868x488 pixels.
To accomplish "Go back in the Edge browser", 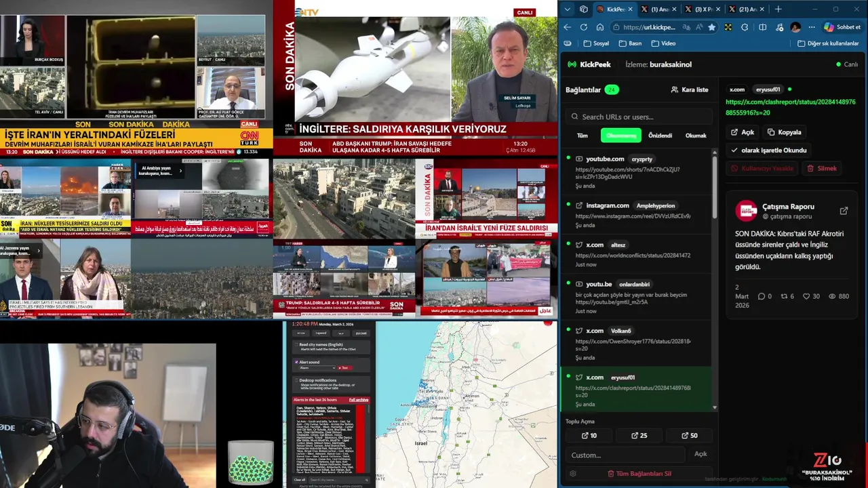I will click(x=568, y=27).
